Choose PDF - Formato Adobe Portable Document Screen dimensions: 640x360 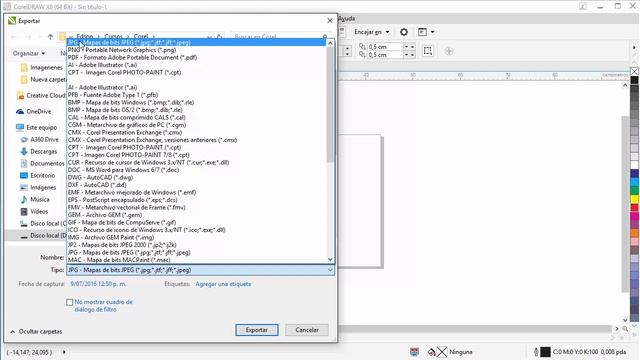pos(132,58)
